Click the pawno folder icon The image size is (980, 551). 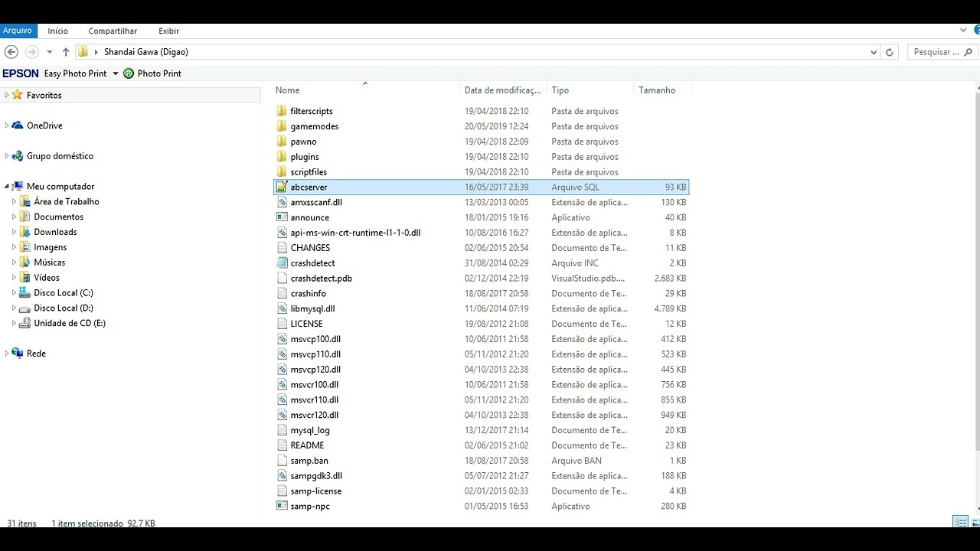[x=282, y=142]
